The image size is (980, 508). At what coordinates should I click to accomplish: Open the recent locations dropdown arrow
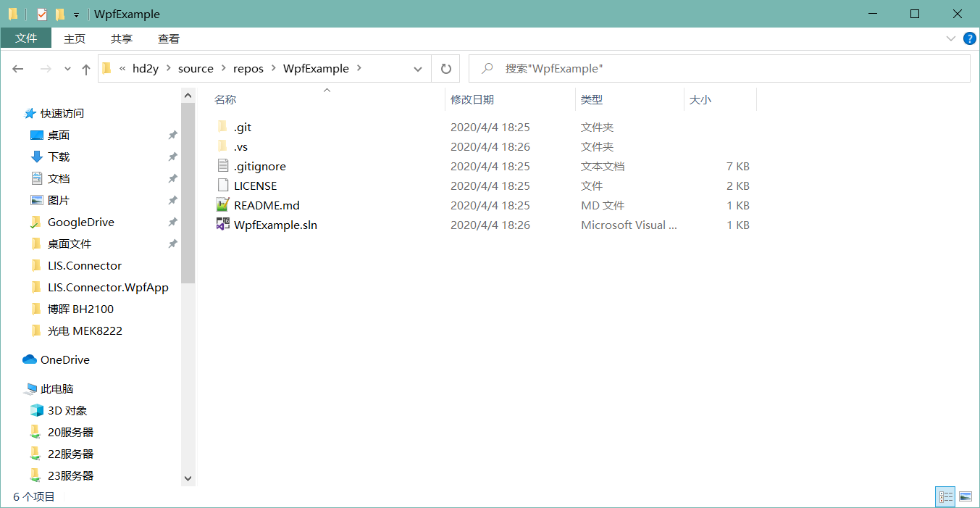(67, 69)
